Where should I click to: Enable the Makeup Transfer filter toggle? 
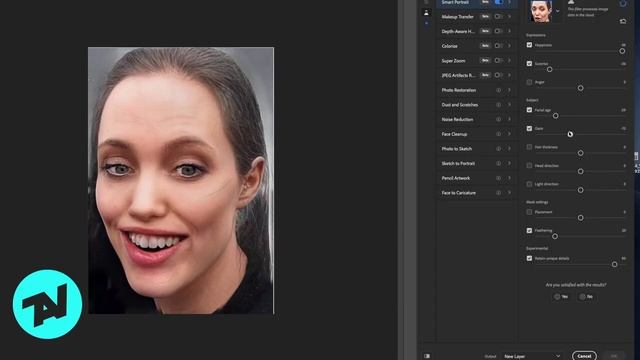coord(498,17)
